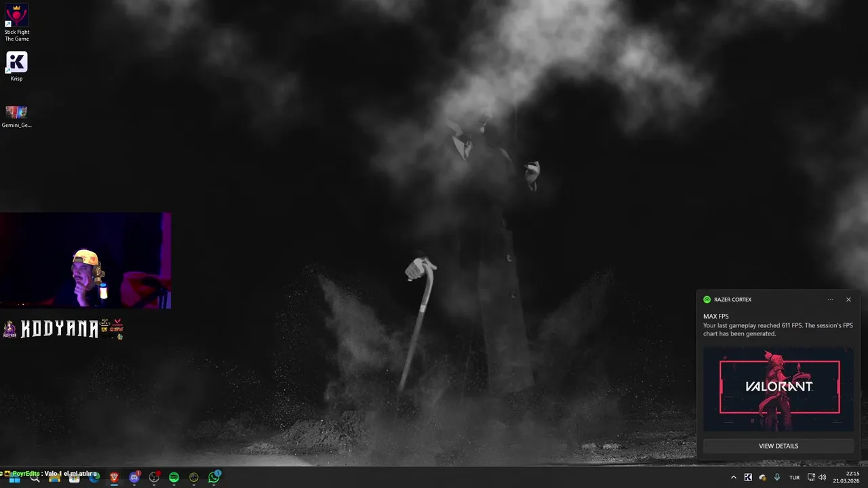Open Discord from the taskbar
This screenshot has height=488, width=868.
[x=134, y=478]
